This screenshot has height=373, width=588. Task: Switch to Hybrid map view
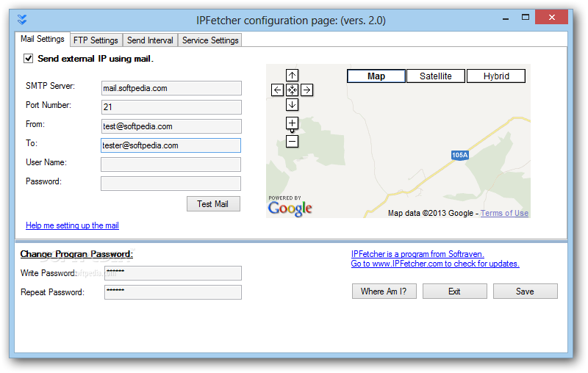[496, 76]
